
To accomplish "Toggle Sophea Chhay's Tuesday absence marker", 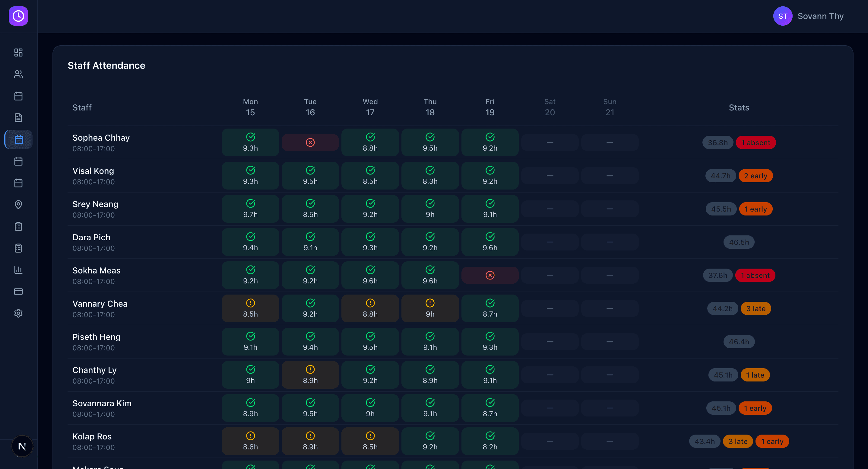I will pyautogui.click(x=310, y=142).
